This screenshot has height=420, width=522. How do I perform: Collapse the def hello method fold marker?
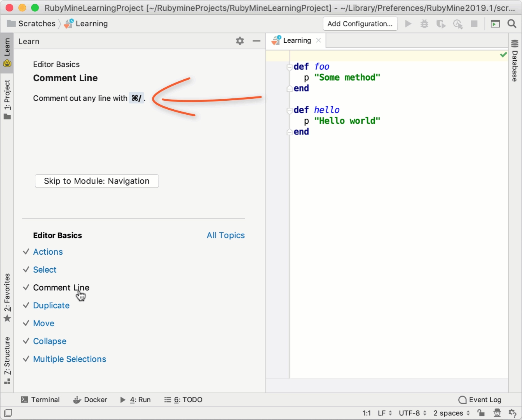[290, 110]
